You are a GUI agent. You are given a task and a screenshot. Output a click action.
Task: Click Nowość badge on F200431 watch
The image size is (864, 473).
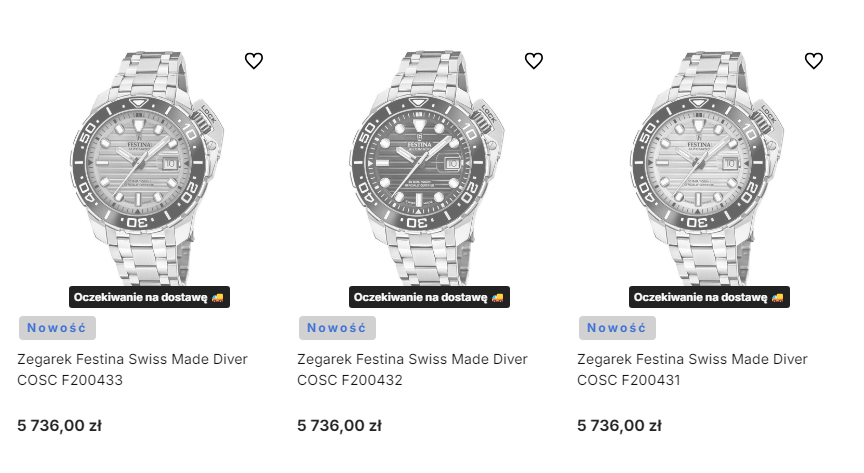point(617,328)
